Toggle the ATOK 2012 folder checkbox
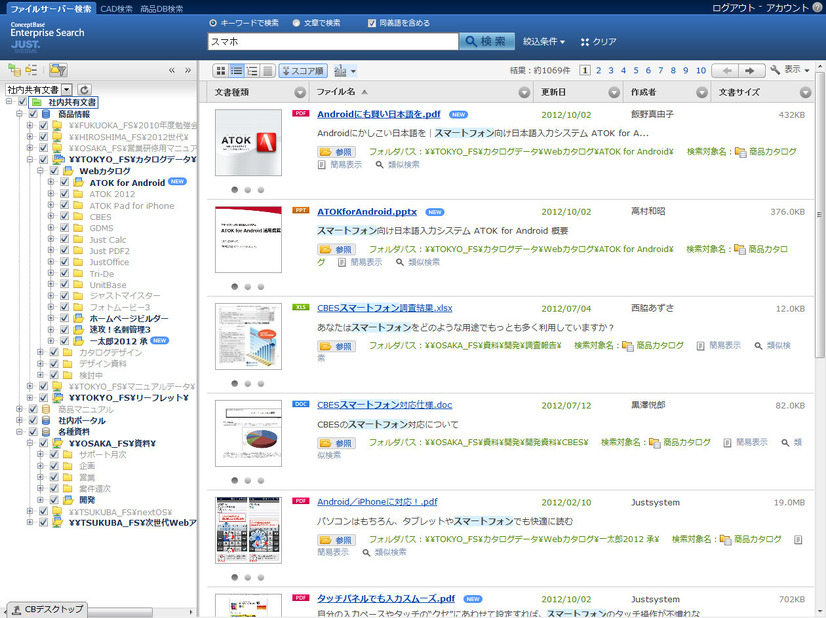Screen dimensions: 826x618 [x=65, y=194]
